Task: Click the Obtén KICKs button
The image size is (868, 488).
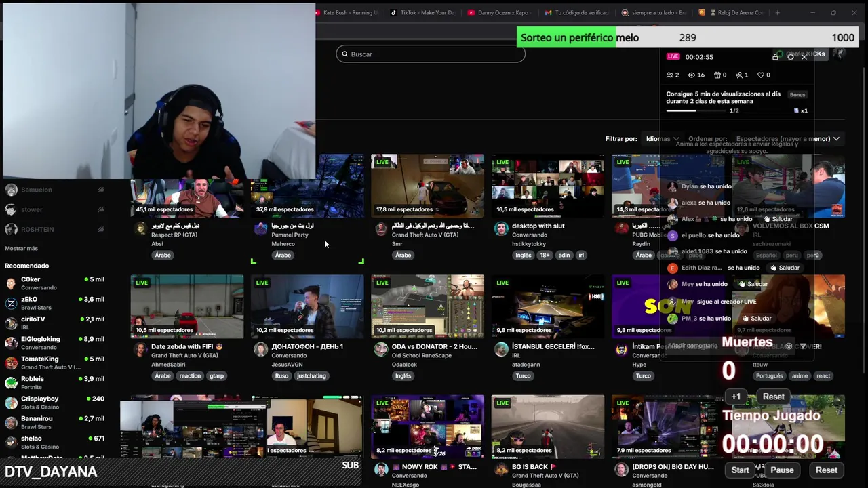Action: coord(800,54)
